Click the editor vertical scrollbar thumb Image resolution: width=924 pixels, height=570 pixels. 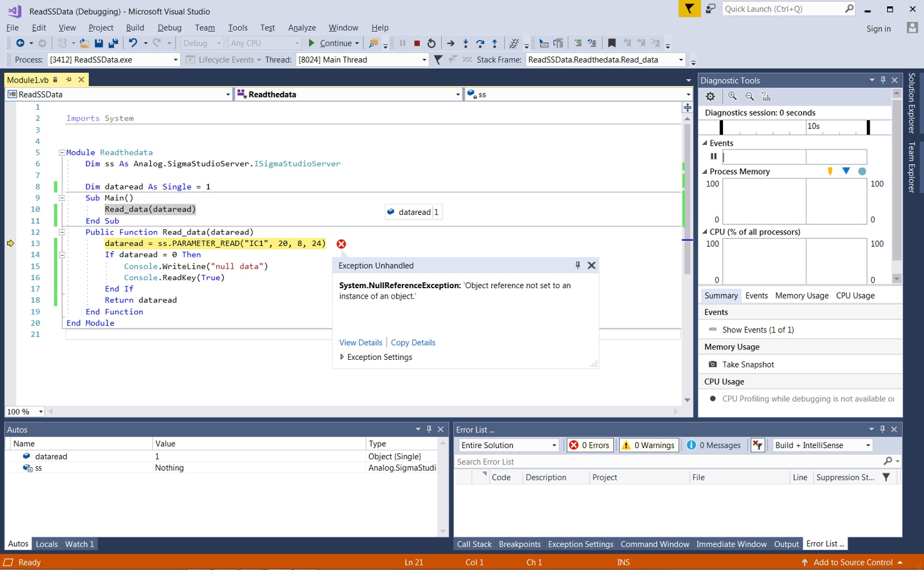pos(687,199)
